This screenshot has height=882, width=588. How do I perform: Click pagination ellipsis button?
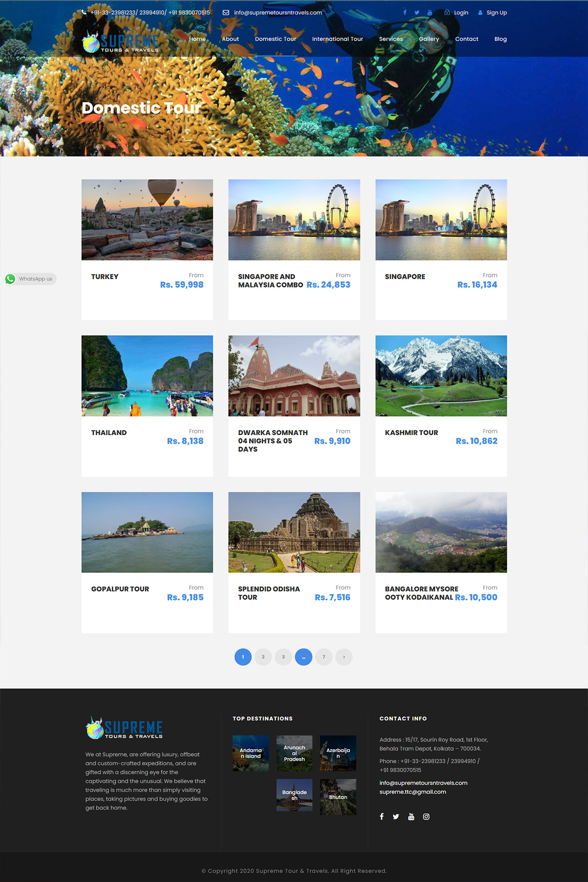[303, 657]
